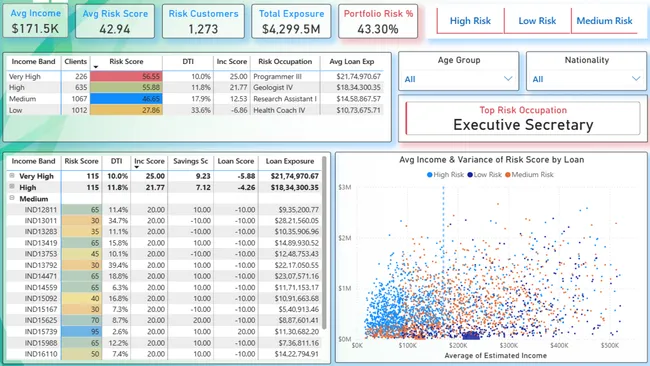The width and height of the screenshot is (650, 366).
Task: Select row IND13011
Action: point(164,221)
